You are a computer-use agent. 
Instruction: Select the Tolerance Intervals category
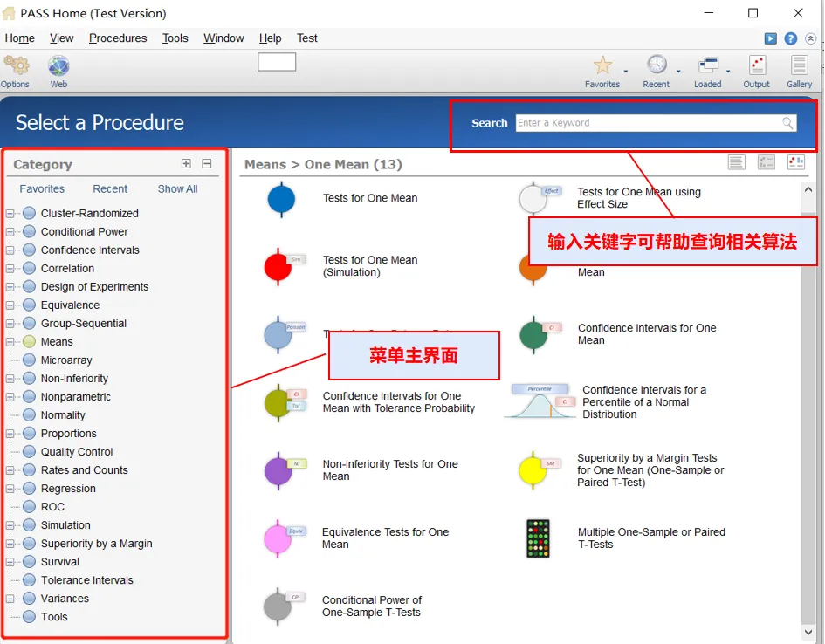click(86, 580)
